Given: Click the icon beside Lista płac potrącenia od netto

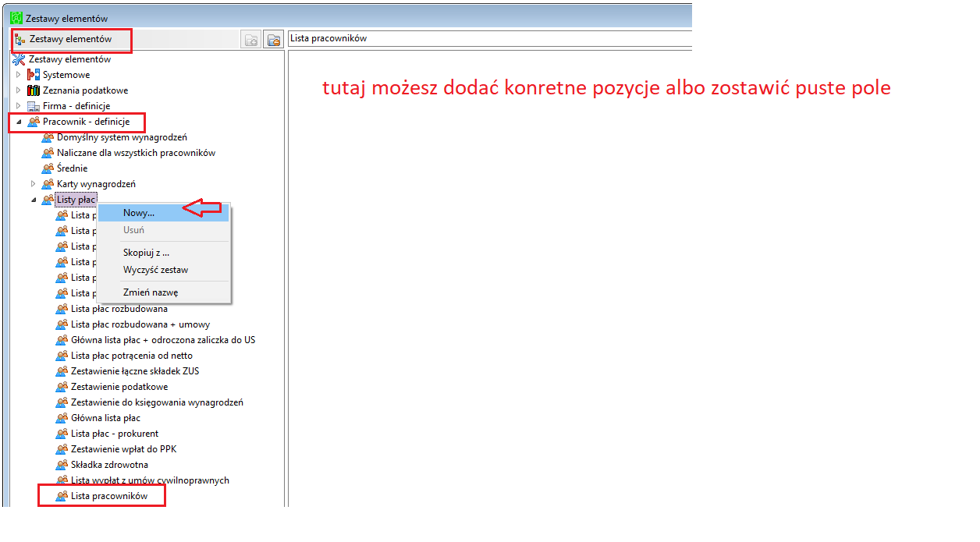Looking at the screenshot, I should coord(62,356).
